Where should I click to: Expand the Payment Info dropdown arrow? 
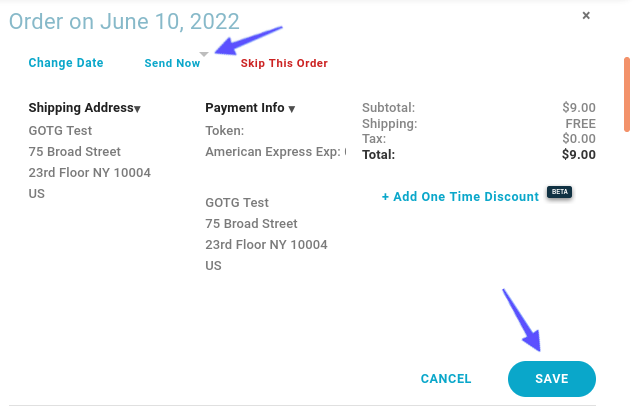[x=292, y=109]
